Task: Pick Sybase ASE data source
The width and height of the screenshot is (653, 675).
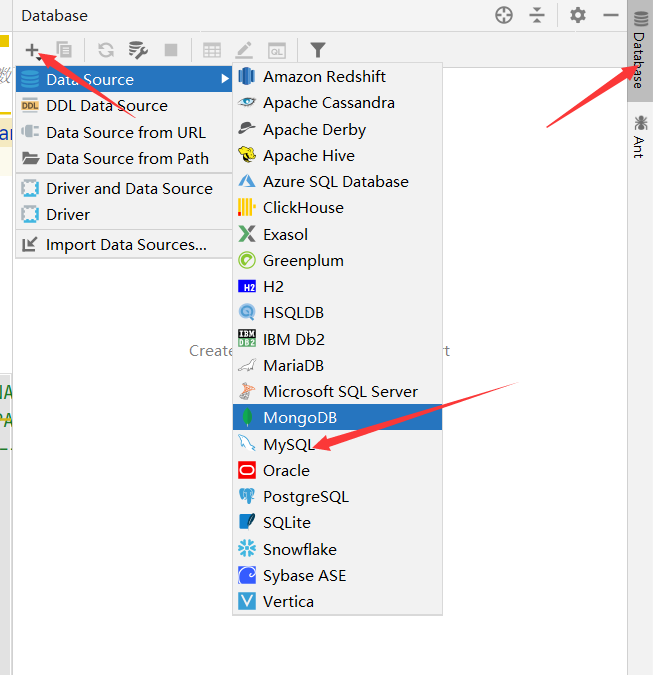Action: click(x=337, y=576)
